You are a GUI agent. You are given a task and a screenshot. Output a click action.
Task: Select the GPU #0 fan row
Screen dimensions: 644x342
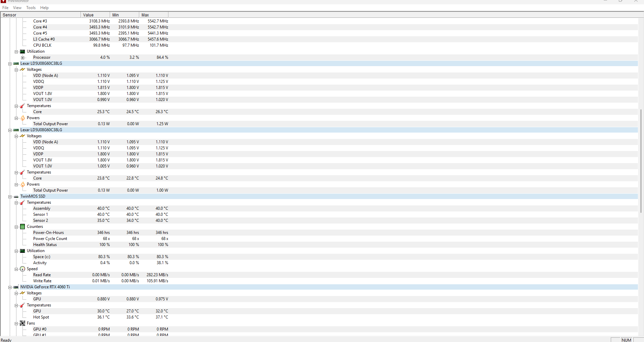tap(319, 329)
